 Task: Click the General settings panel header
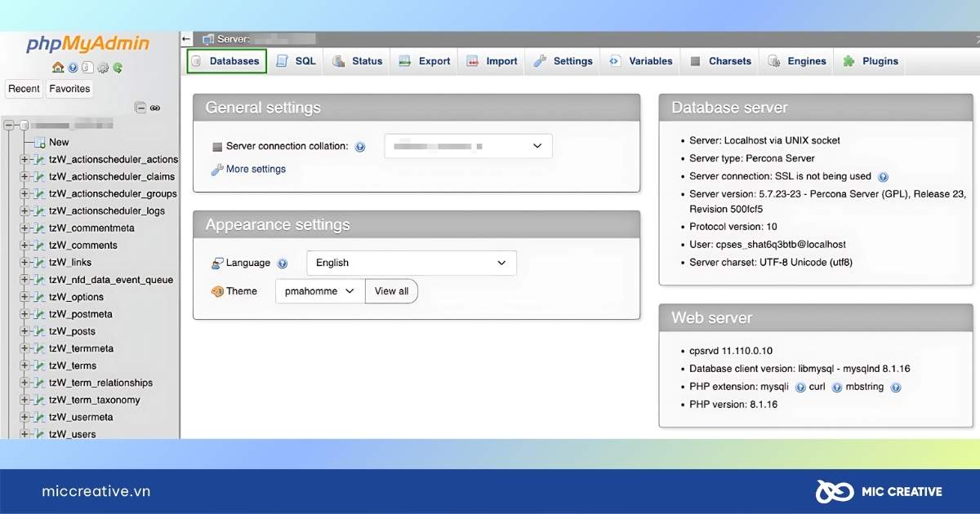(416, 108)
